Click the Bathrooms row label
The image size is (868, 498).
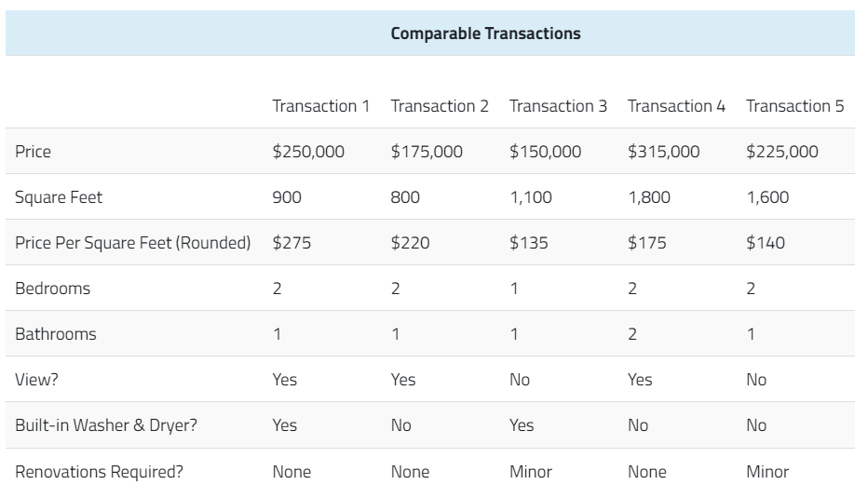pyautogui.click(x=56, y=333)
